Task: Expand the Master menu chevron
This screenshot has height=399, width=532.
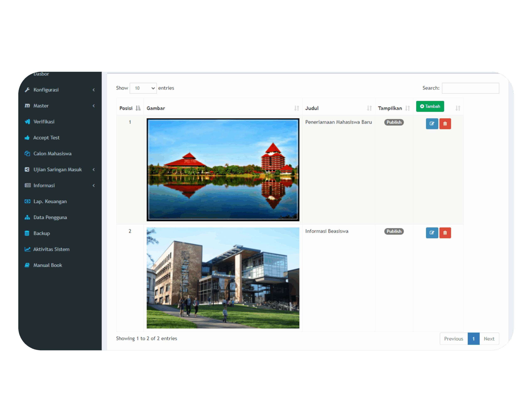Action: pyautogui.click(x=94, y=106)
